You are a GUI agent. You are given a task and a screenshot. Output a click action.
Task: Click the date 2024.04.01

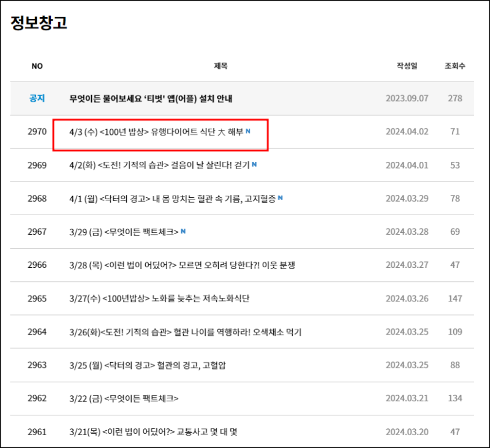pyautogui.click(x=407, y=165)
